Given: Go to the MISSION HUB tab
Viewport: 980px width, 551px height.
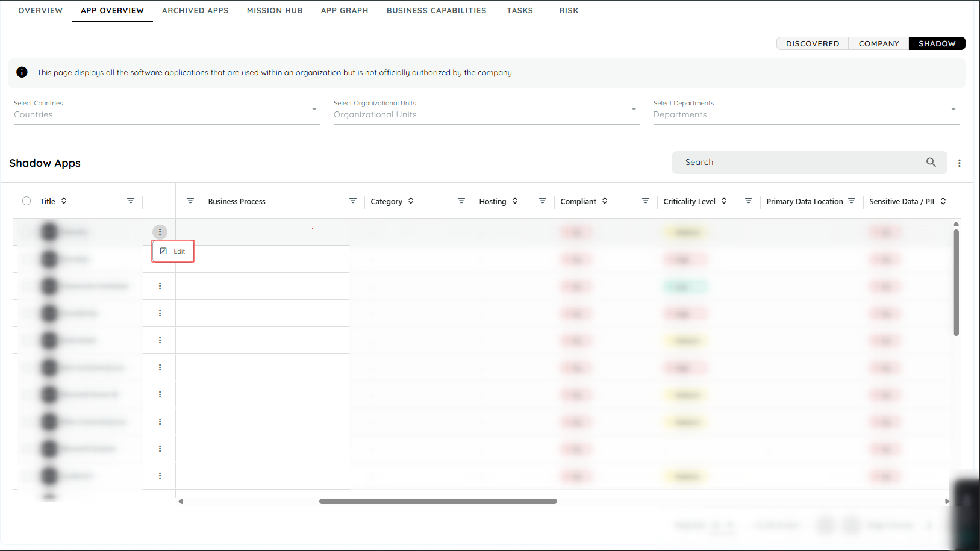Looking at the screenshot, I should [x=275, y=11].
